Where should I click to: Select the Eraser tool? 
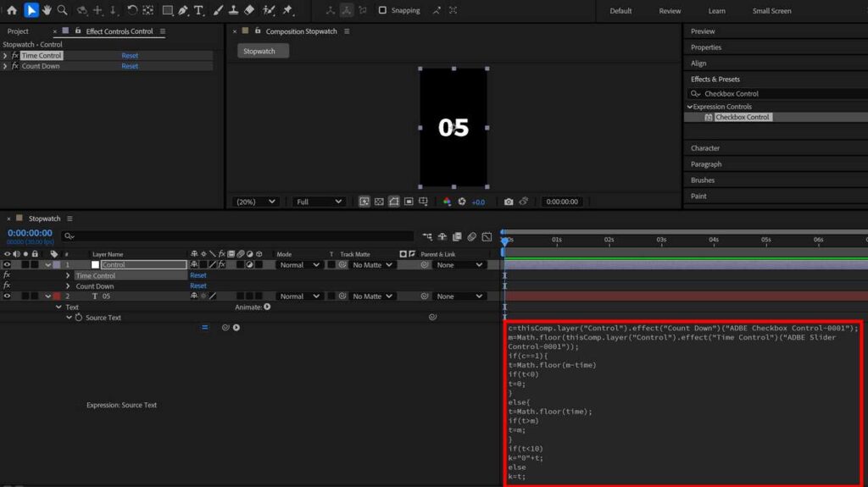pyautogui.click(x=249, y=10)
